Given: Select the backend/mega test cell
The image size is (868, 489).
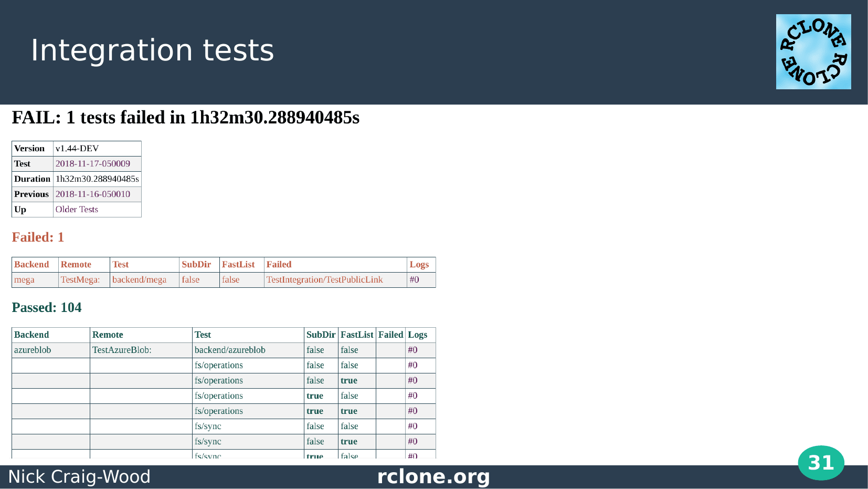Looking at the screenshot, I should (x=144, y=280).
